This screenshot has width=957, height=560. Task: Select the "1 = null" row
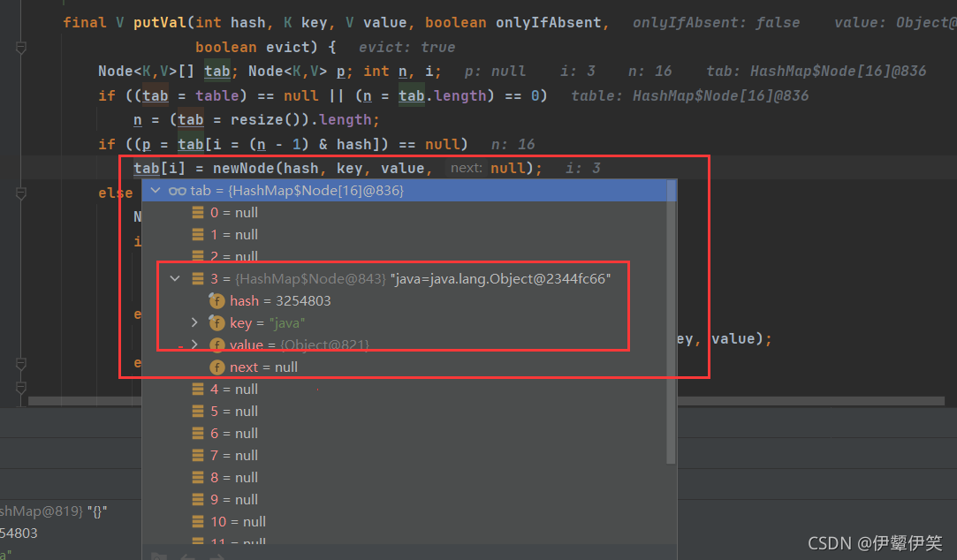pos(405,234)
